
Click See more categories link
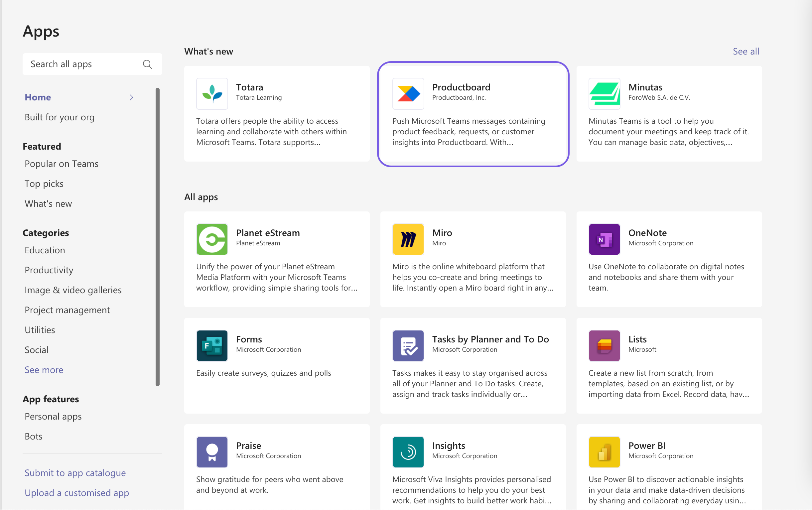point(44,370)
